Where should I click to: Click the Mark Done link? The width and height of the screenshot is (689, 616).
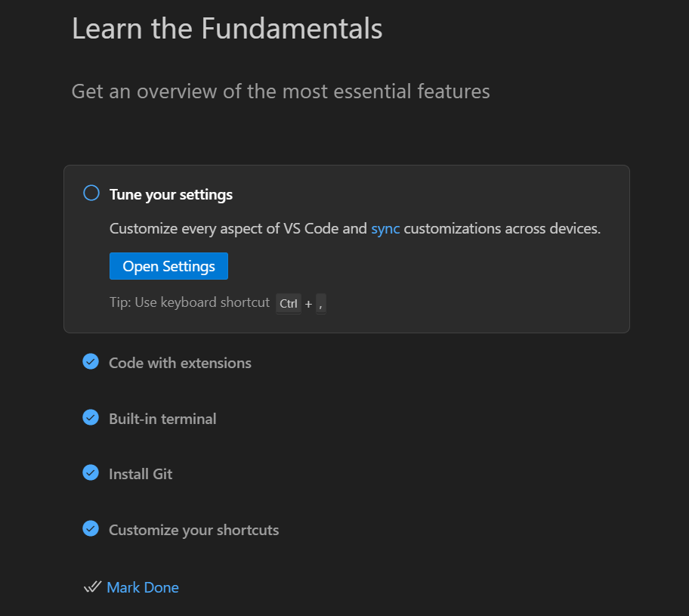143,587
